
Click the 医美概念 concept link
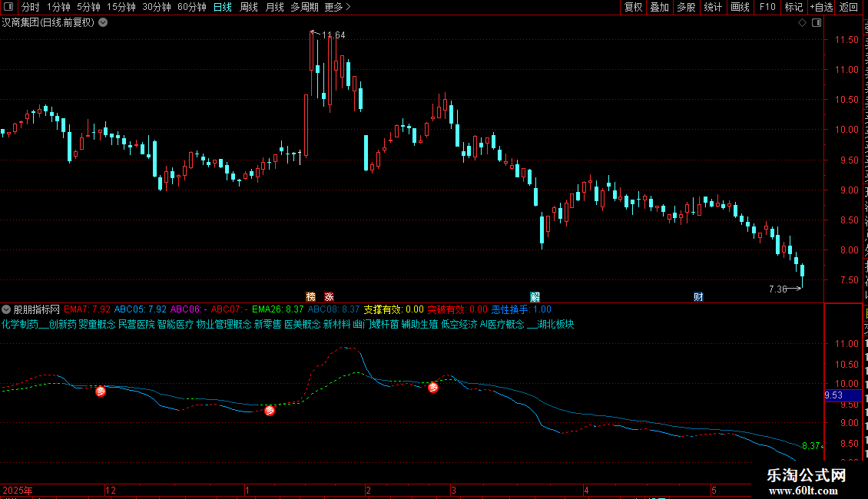[302, 324]
